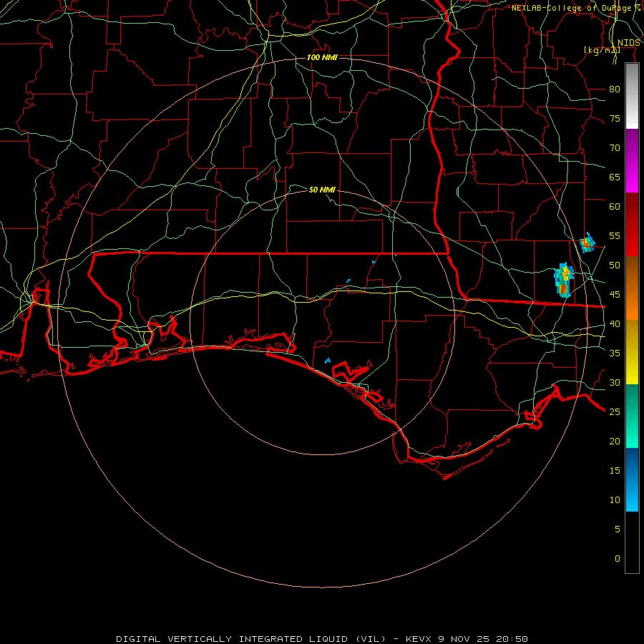
Task: Click the 50 NMI range ring label
Action: (x=322, y=190)
